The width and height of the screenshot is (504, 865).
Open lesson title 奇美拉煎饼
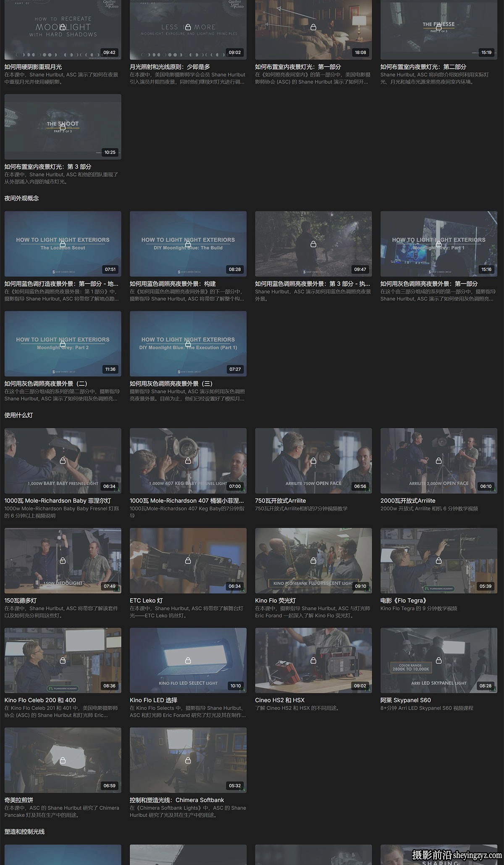18,800
